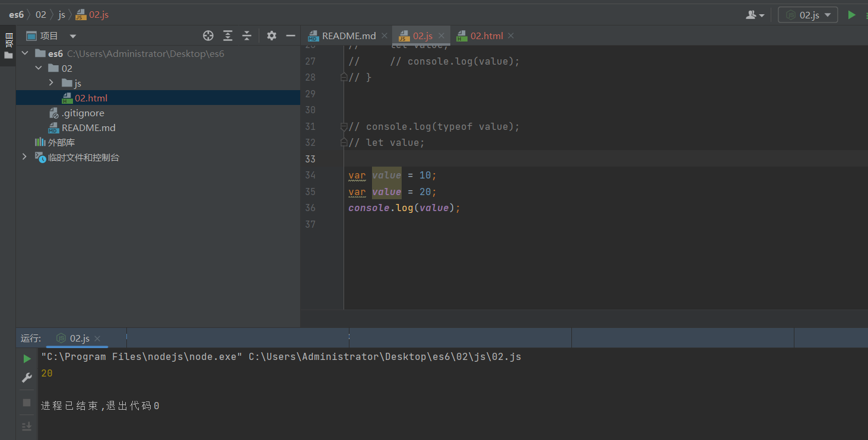Click 02 in the breadcrumb path
Screen dimensions: 868x440
point(41,15)
